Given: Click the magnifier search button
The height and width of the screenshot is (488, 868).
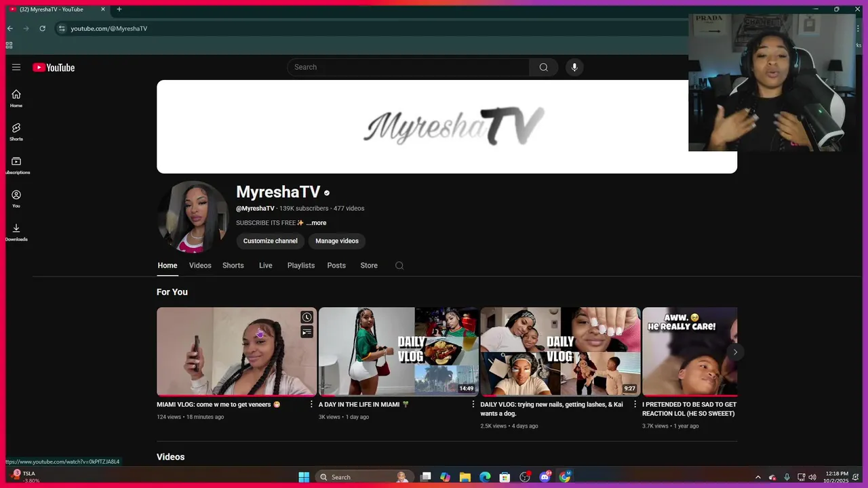Looking at the screenshot, I should click(544, 67).
